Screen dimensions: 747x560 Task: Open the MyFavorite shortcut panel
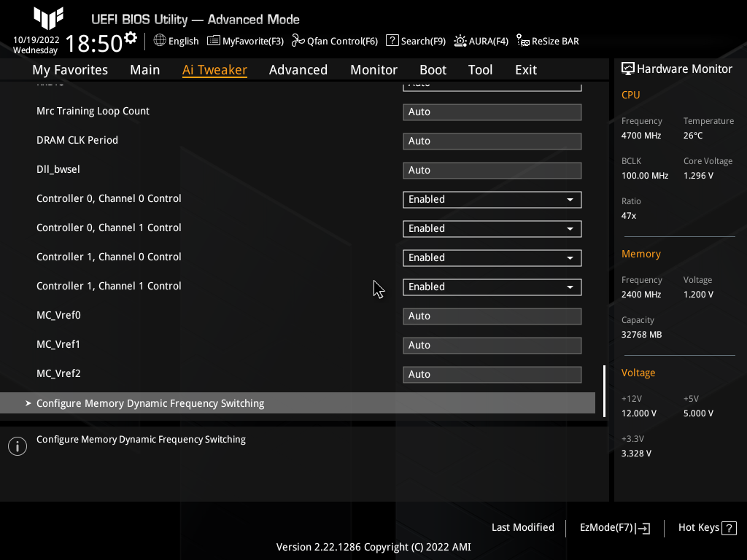[245, 41]
